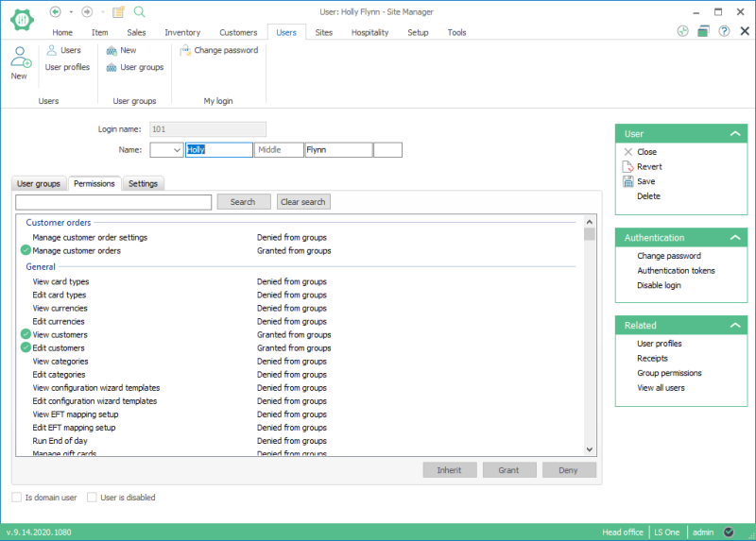Click the green plus circle icon top right
The image size is (756, 541).
click(x=682, y=31)
